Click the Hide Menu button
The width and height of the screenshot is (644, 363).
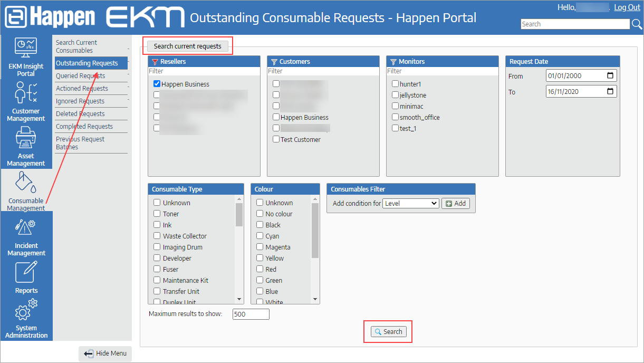(x=105, y=354)
